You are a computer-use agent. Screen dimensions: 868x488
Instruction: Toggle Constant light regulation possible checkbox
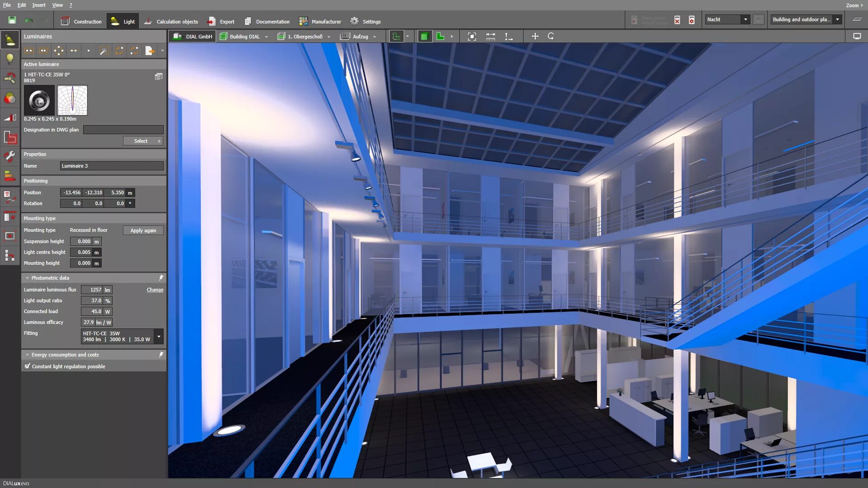[28, 366]
